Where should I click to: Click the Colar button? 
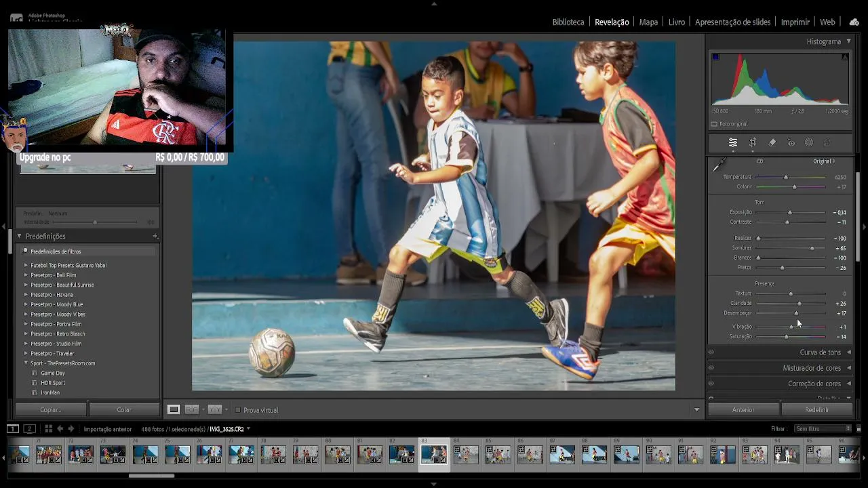[124, 409]
